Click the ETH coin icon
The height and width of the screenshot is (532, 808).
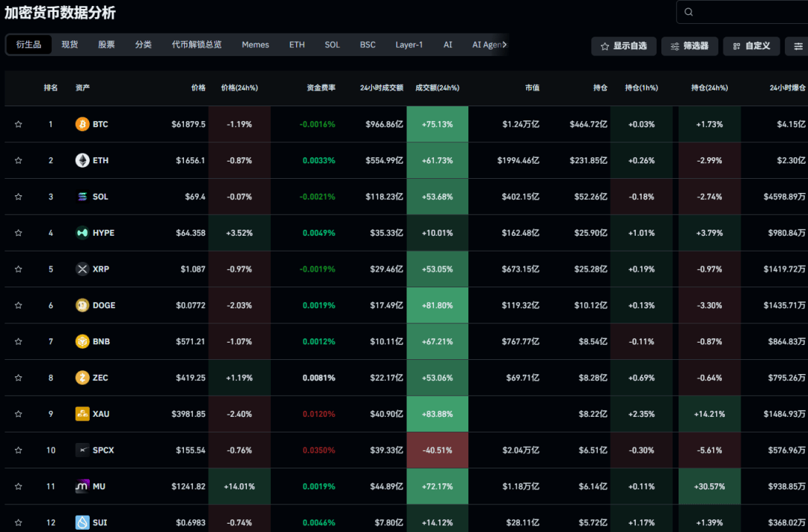pos(82,160)
